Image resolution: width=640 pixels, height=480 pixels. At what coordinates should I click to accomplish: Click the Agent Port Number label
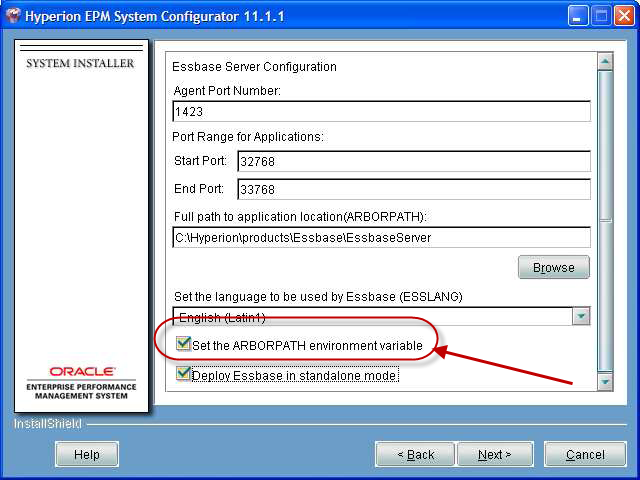pyautogui.click(x=227, y=91)
